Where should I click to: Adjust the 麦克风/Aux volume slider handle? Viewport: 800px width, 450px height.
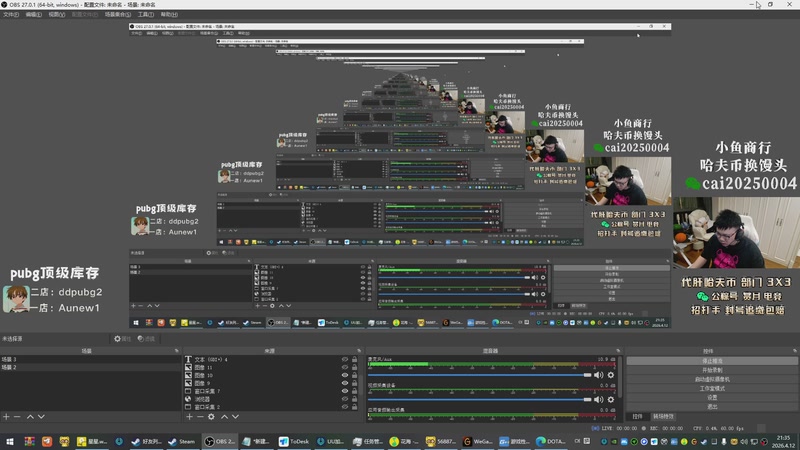[587, 375]
